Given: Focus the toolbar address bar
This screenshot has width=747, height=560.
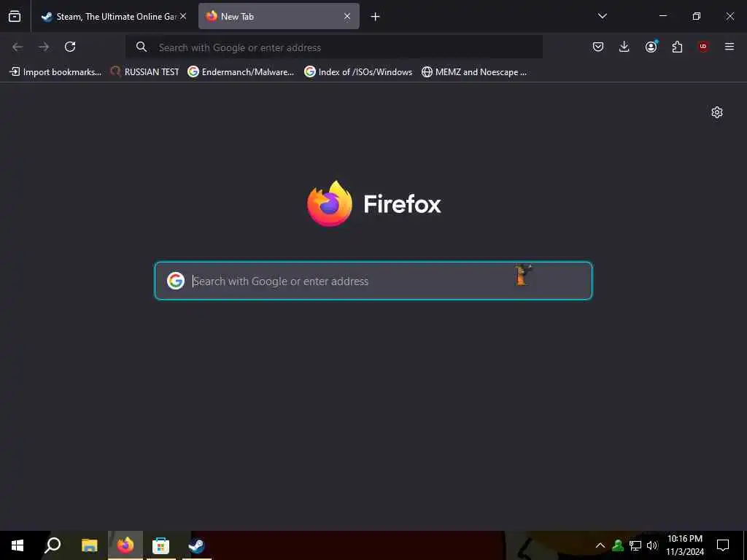Looking at the screenshot, I should point(334,47).
